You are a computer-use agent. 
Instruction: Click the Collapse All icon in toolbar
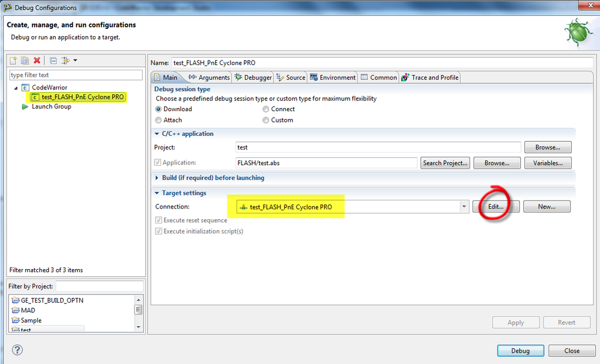[53, 61]
